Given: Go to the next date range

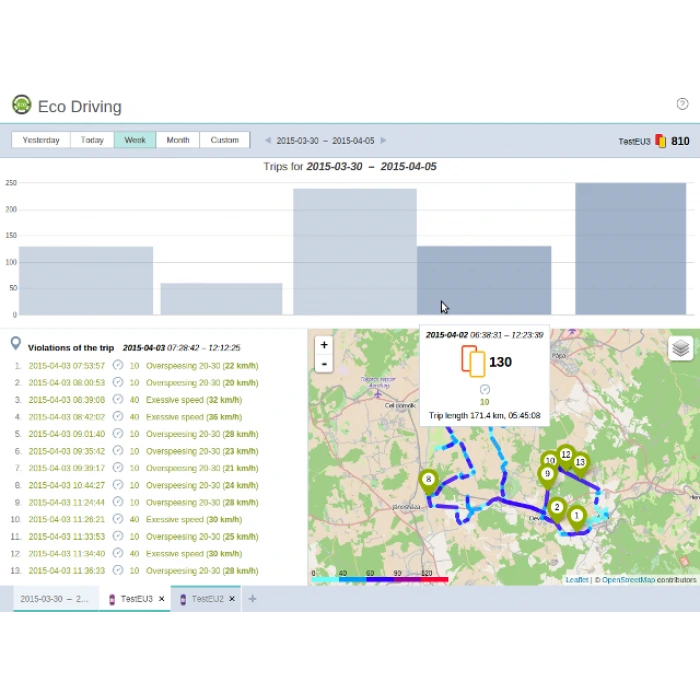Looking at the screenshot, I should [x=383, y=141].
